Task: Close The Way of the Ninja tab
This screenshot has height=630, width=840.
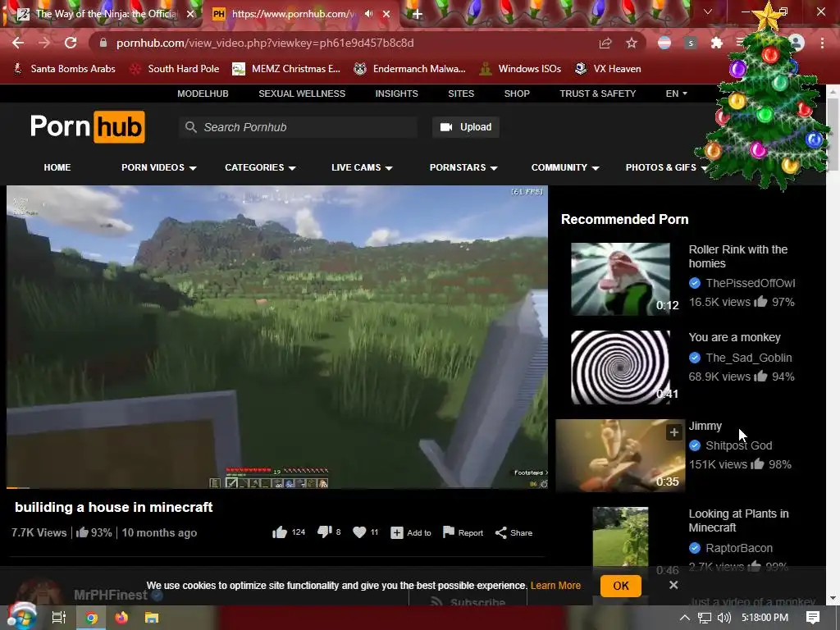Action: (190, 15)
